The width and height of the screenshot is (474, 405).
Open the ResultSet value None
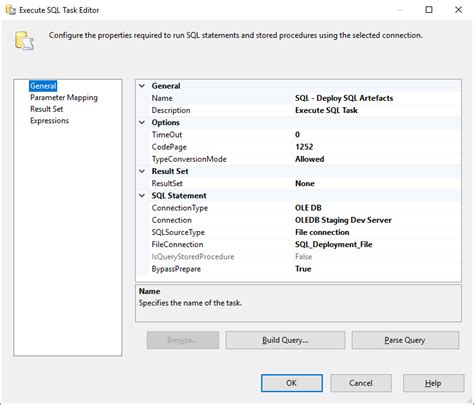coord(305,183)
